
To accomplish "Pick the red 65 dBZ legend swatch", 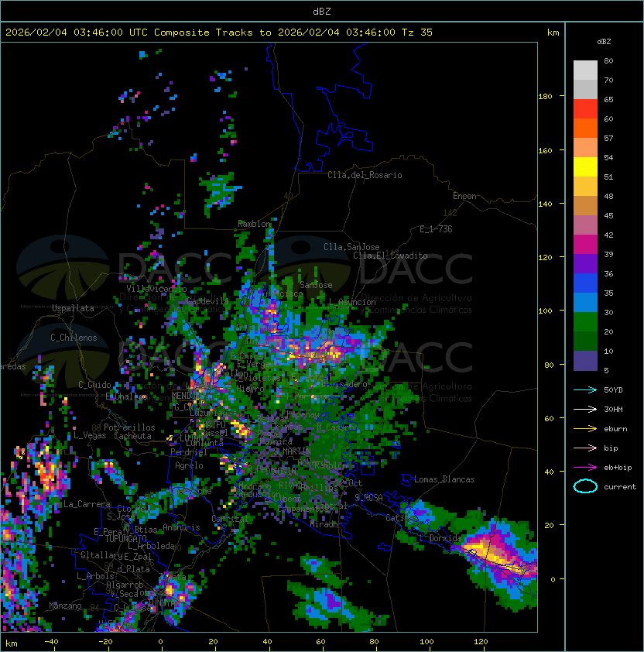I will (585, 109).
